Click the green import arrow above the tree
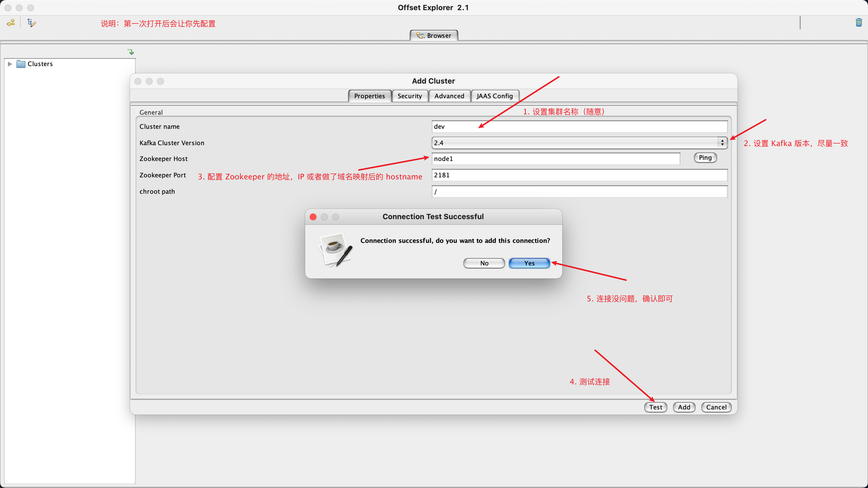Viewport: 868px width, 488px height. pyautogui.click(x=131, y=51)
